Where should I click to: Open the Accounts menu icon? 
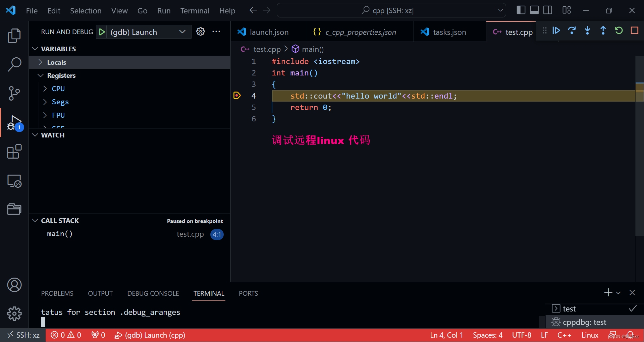pyautogui.click(x=14, y=285)
